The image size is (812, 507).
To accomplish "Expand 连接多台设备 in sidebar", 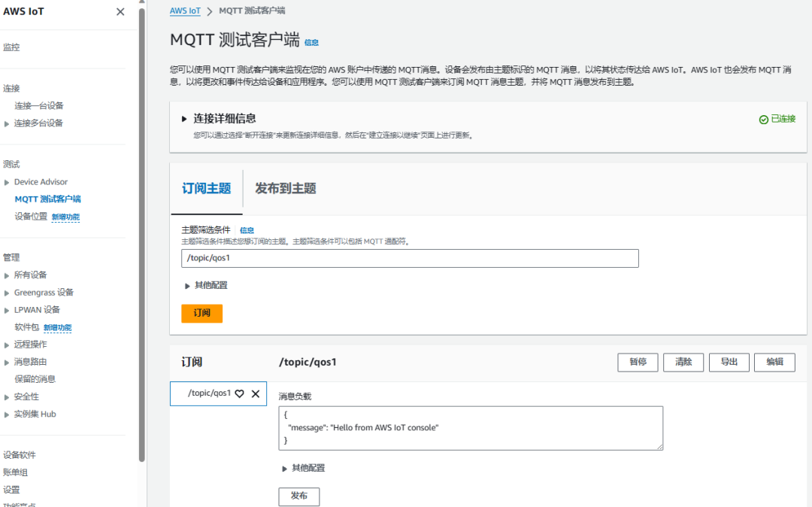I will [7, 124].
